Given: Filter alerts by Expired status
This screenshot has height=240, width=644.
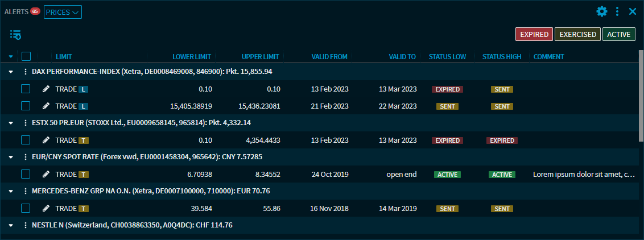Looking at the screenshot, I should (534, 35).
